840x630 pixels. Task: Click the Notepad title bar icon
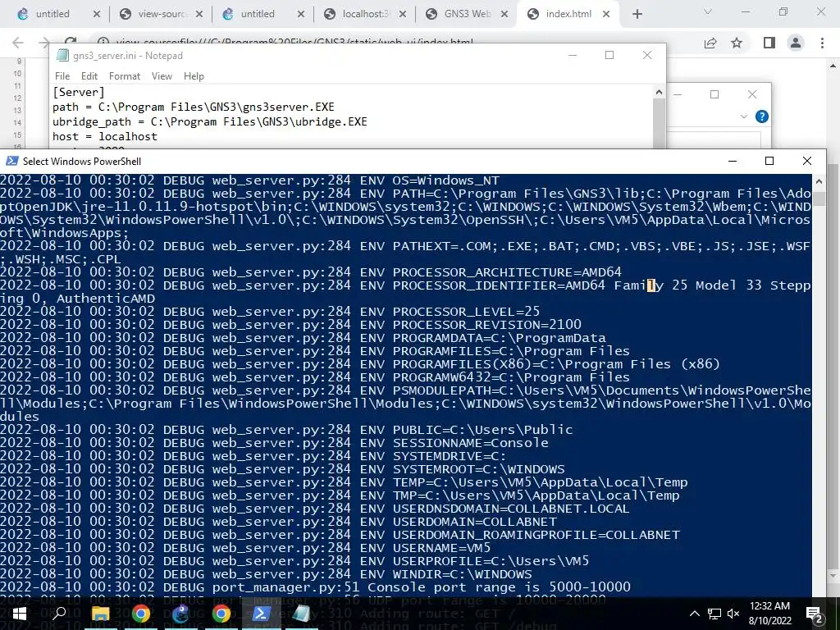[x=62, y=56]
